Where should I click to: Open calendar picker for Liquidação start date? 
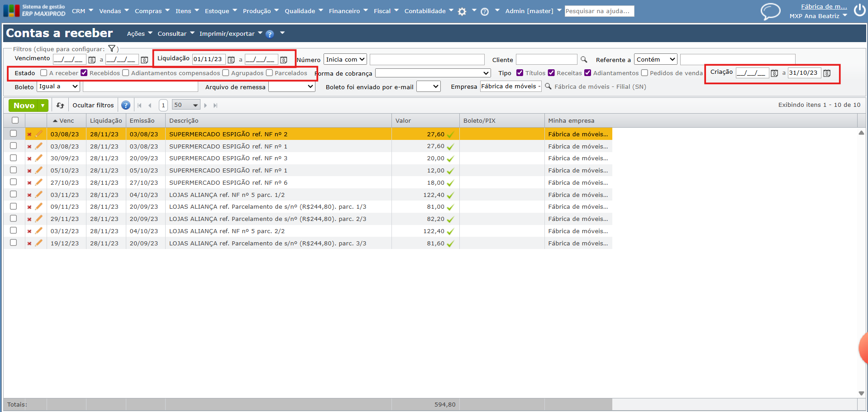(x=231, y=60)
